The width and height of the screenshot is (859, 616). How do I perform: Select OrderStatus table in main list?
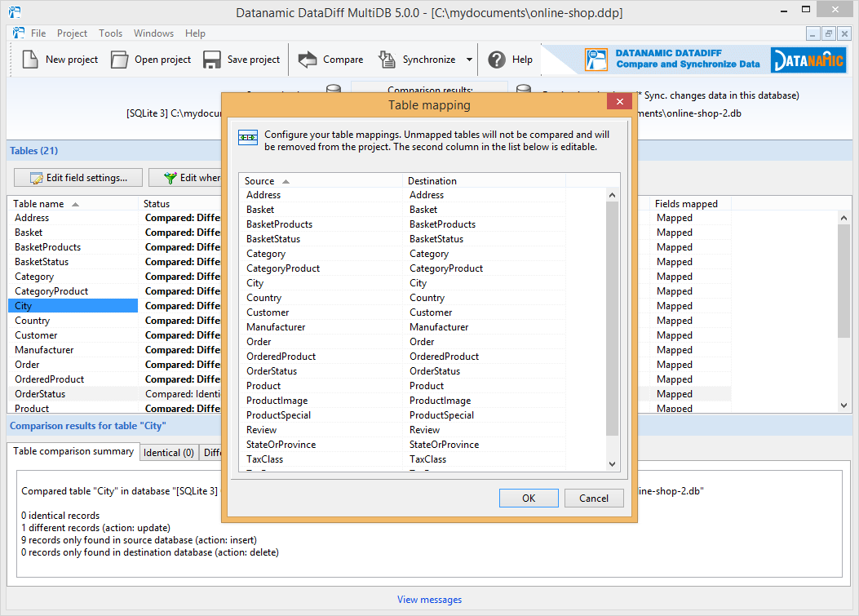pos(73,394)
